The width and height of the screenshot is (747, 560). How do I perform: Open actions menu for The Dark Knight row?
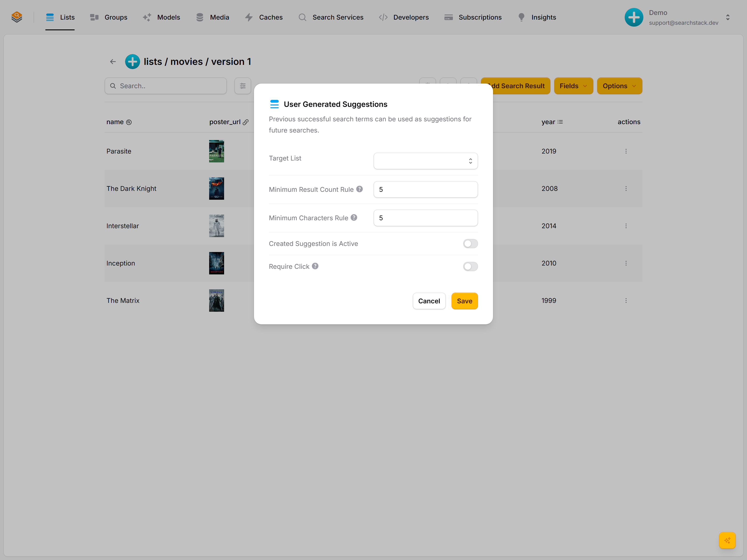[626, 188]
